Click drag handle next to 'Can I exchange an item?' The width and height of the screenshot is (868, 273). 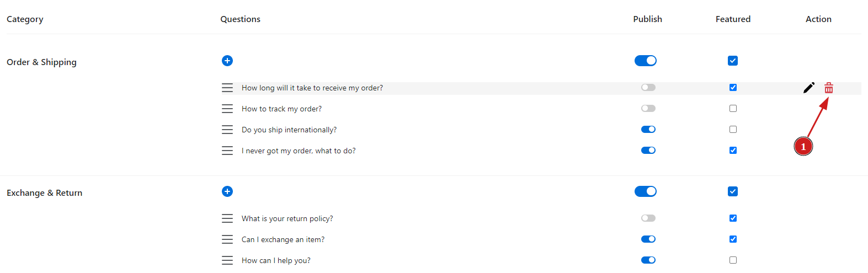coord(227,239)
